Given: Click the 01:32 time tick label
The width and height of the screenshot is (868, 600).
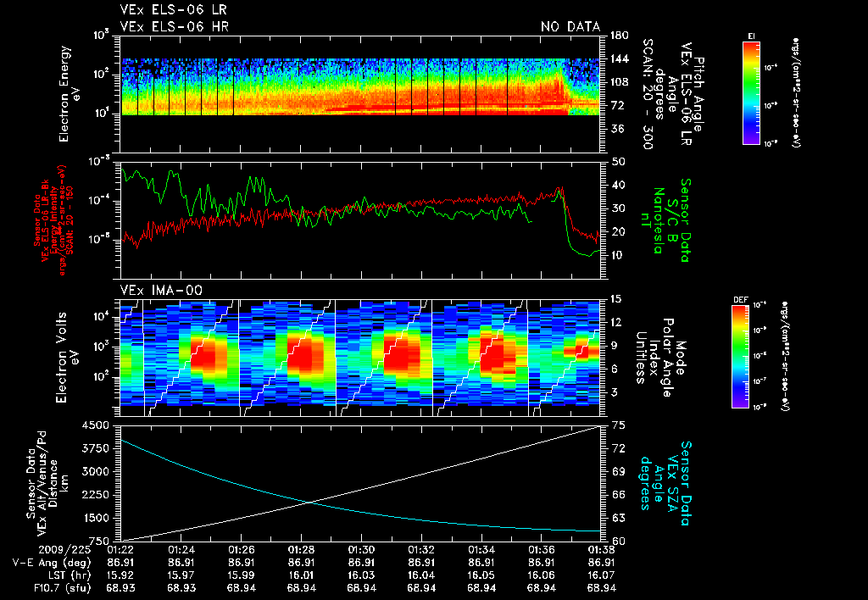Looking at the screenshot, I should pos(421,550).
